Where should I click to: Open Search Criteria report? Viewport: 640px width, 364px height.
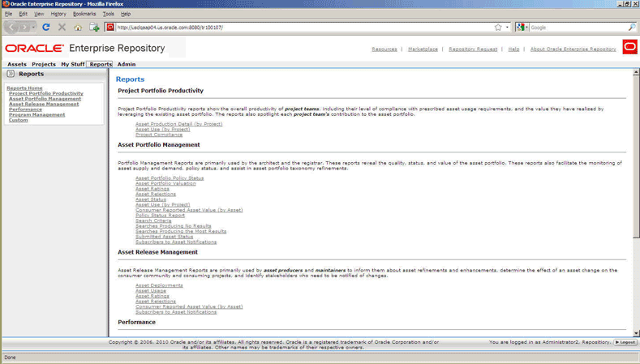(x=153, y=221)
